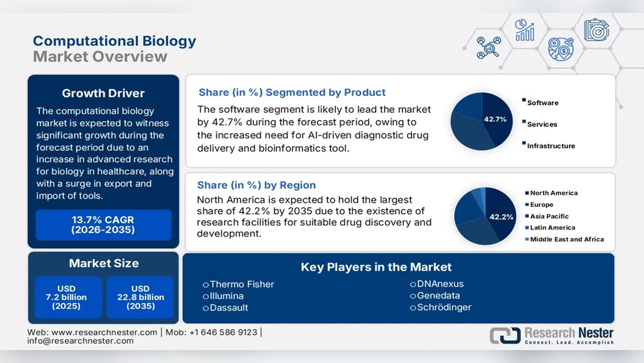Viewport: 644px width, 363px height.
Task: Click the 13.7% CAGR box
Action: 103,225
